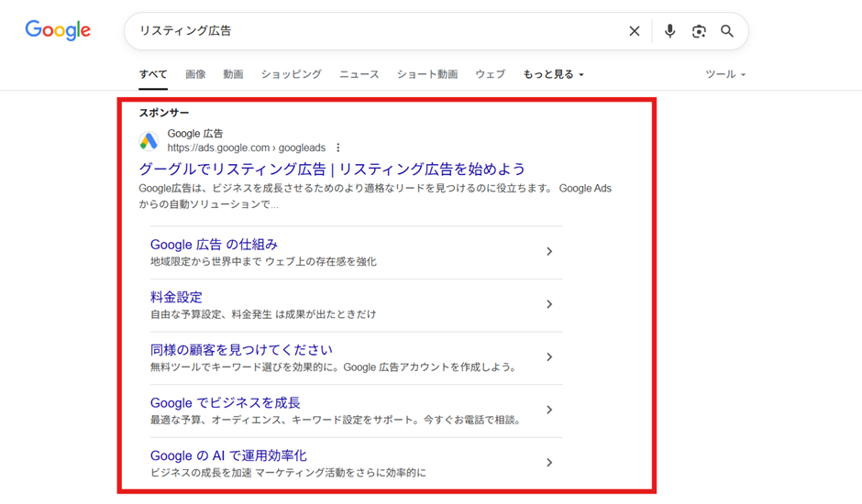Expand the もっと見る dropdown

pos(553,74)
